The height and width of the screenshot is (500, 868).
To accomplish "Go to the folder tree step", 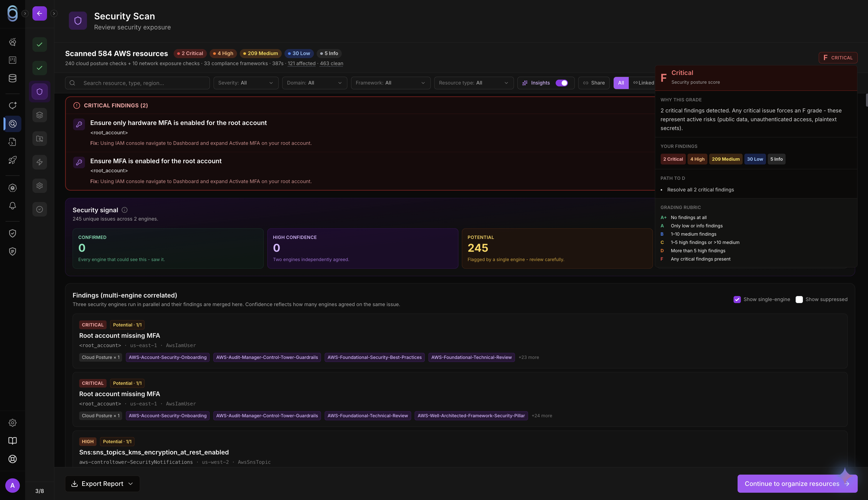I will (39, 139).
